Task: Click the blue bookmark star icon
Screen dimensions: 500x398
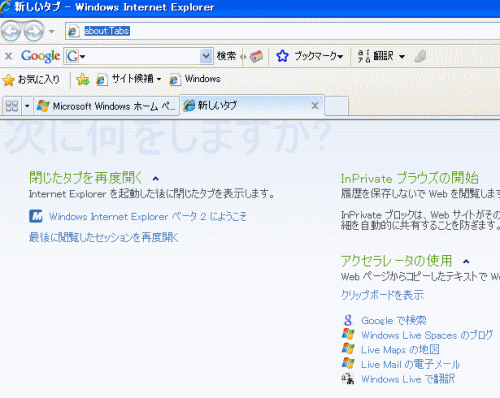Action: pyautogui.click(x=282, y=56)
